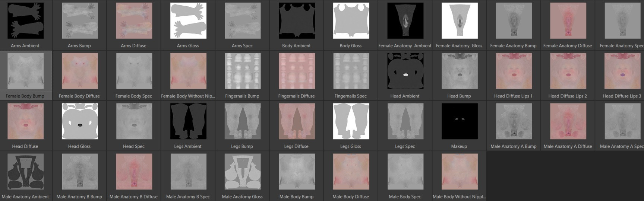This screenshot has width=644, height=201.
Task: Pick the Head Diffuse Lips 2 texture
Action: click(x=568, y=71)
